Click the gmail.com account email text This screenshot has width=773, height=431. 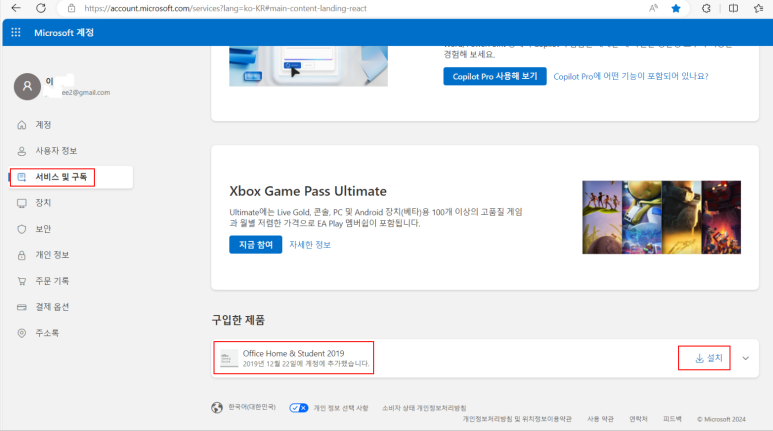pyautogui.click(x=86, y=92)
